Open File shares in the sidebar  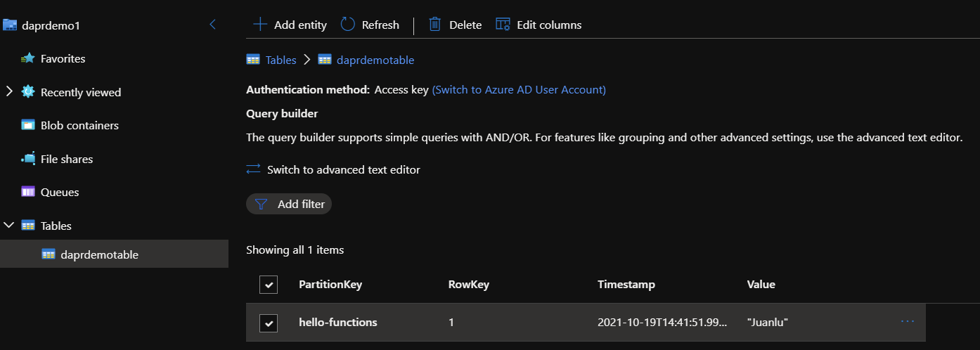pyautogui.click(x=67, y=160)
